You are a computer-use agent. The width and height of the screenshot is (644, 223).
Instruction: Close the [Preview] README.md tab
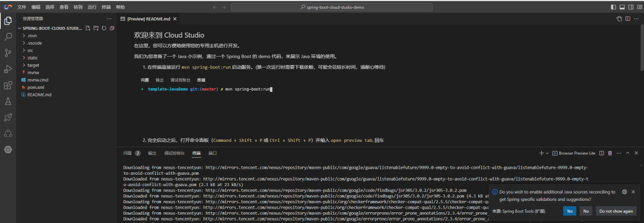[x=175, y=19]
